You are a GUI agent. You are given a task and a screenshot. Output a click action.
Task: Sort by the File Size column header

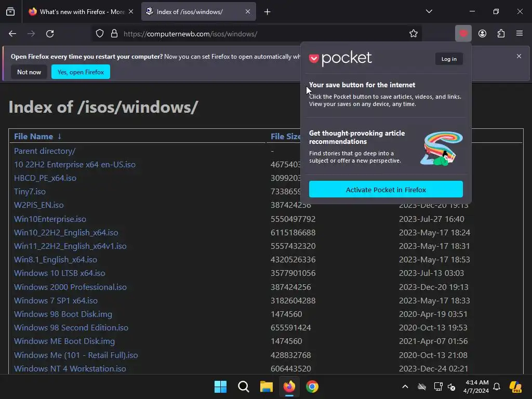coord(285,137)
